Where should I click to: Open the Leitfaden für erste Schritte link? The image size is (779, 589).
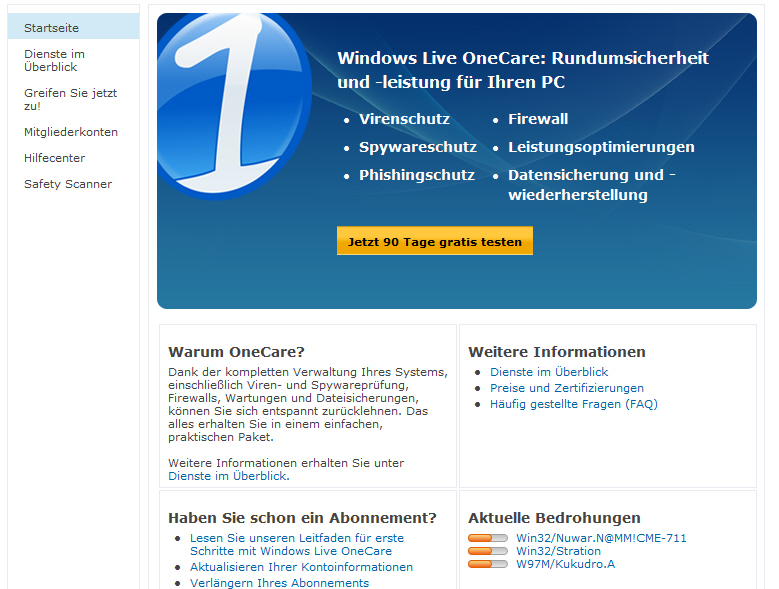[x=297, y=544]
